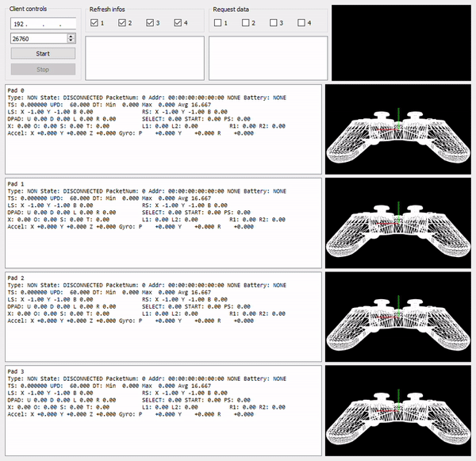Click the 'Pad 1' heading text
Screen dimensions: 476x461
pos(16,184)
